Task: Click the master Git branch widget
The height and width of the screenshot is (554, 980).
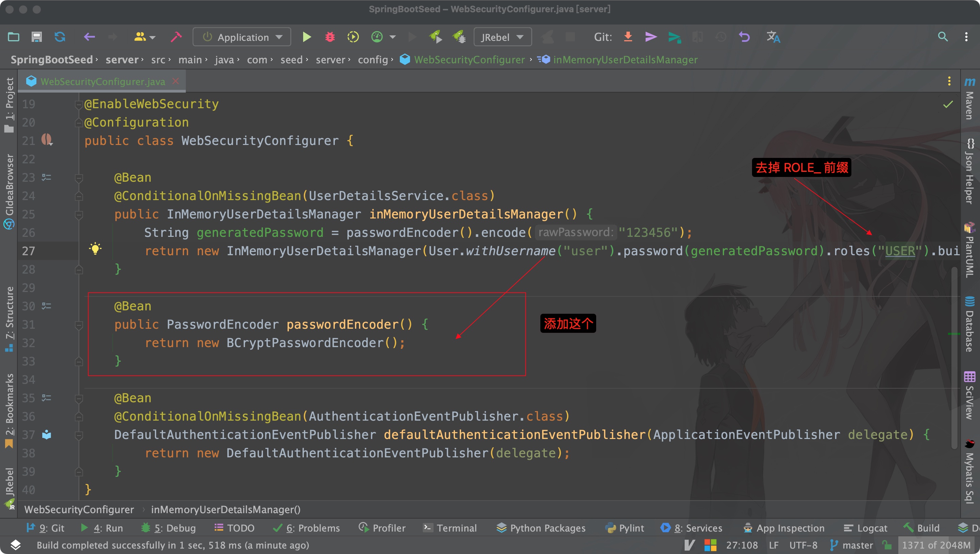Action: (x=851, y=545)
